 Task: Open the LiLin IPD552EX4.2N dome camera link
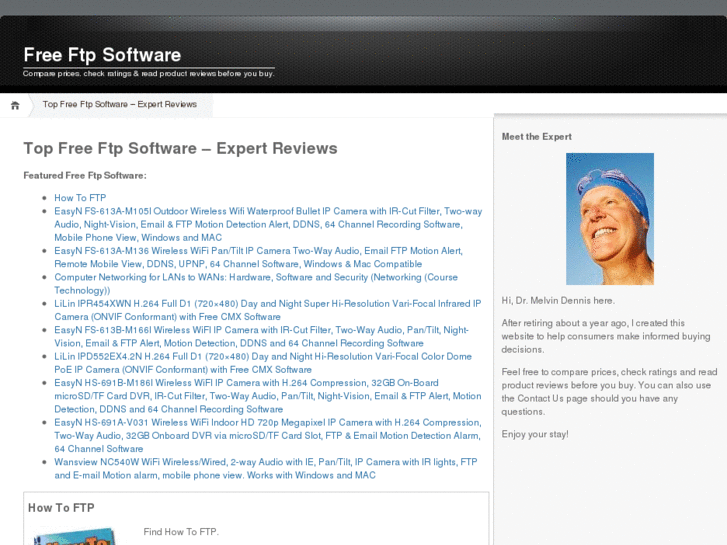click(x=263, y=363)
